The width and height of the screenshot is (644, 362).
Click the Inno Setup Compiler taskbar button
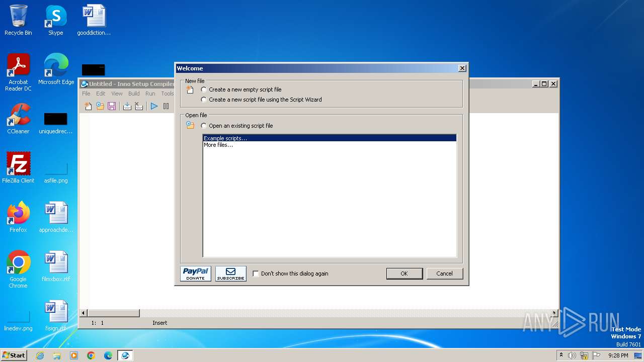tap(125, 355)
